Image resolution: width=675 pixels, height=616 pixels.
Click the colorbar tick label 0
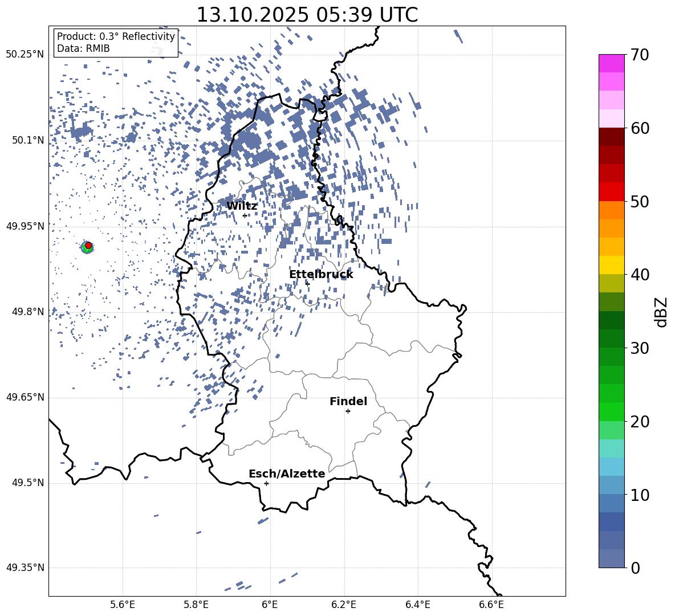tap(635, 568)
